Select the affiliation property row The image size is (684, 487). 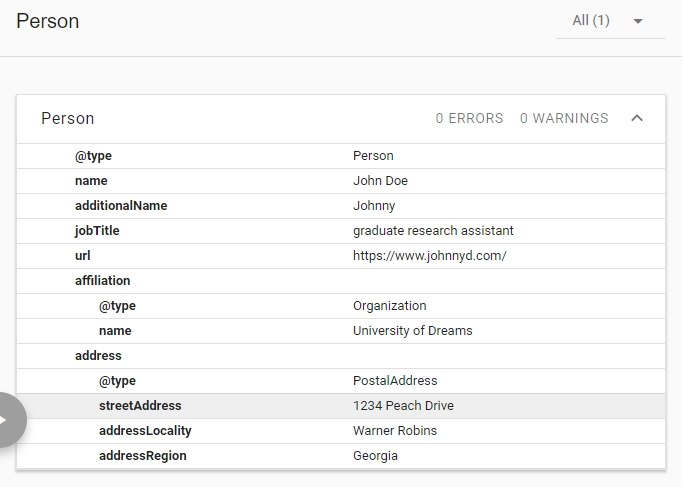pos(341,281)
